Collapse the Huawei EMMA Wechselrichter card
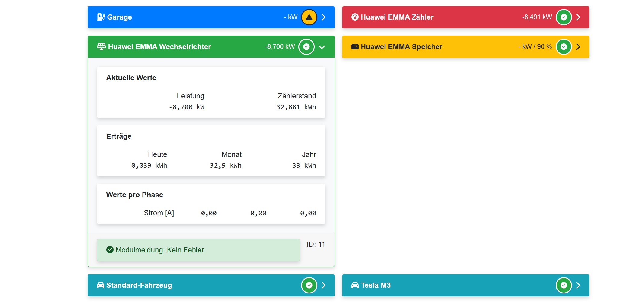This screenshot has height=307, width=644. [322, 47]
